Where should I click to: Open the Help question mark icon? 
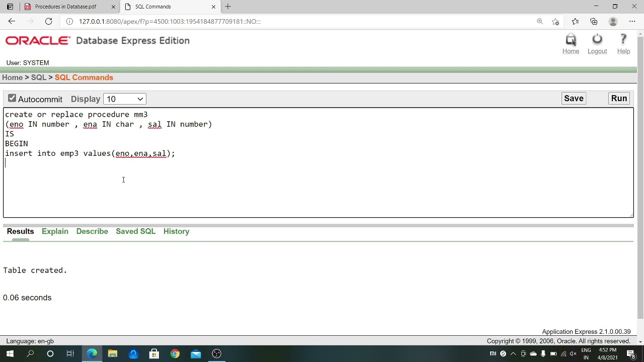click(623, 39)
